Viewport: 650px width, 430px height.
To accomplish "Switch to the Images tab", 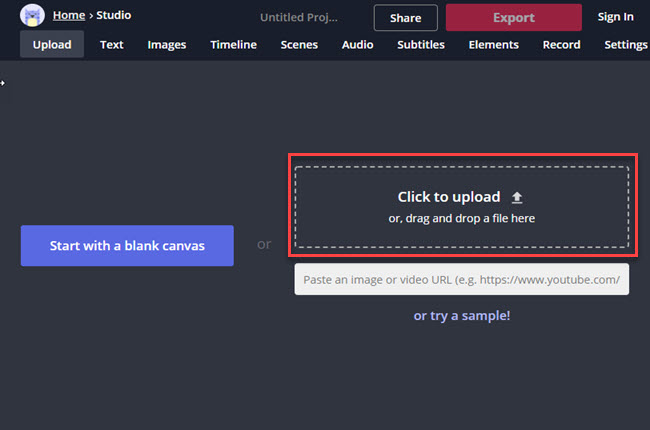I will (x=167, y=45).
